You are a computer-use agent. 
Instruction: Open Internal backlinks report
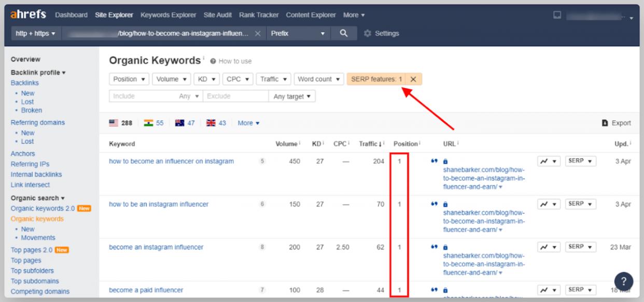pyautogui.click(x=36, y=175)
